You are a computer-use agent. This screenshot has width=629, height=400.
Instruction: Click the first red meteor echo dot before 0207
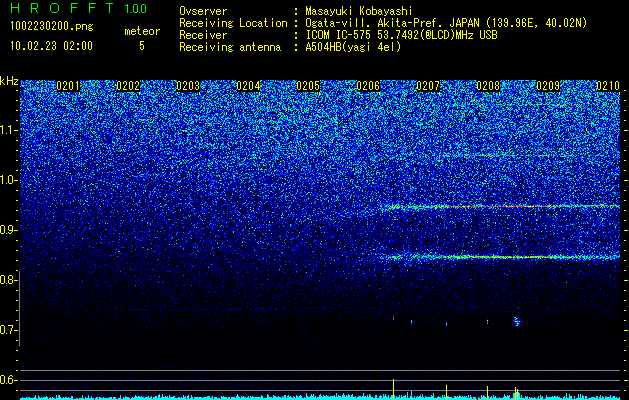click(x=394, y=318)
